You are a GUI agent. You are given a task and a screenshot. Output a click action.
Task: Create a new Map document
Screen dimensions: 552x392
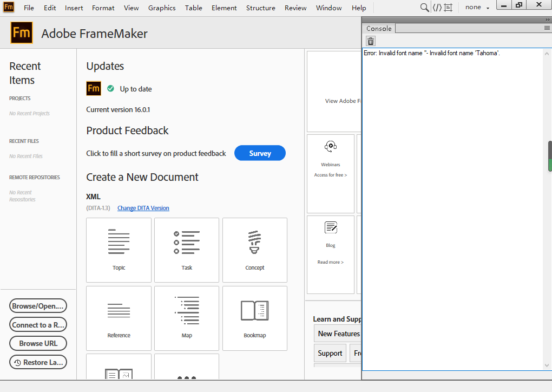pos(187,318)
